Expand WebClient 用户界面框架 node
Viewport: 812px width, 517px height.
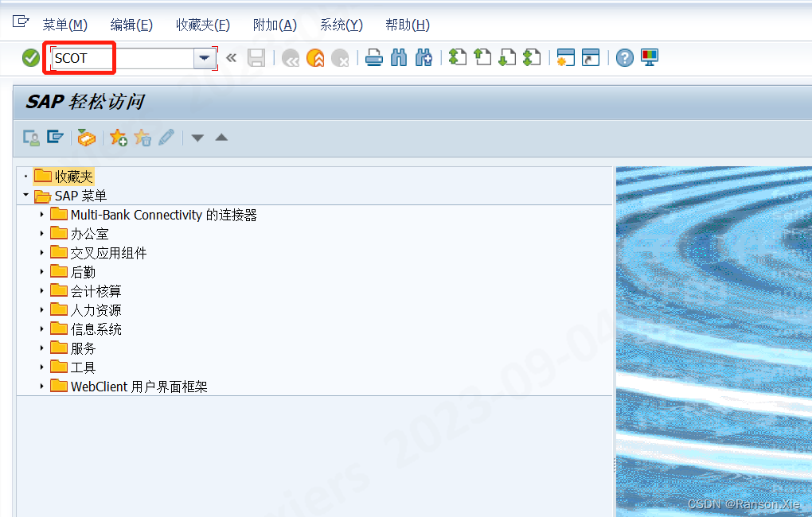(x=42, y=387)
